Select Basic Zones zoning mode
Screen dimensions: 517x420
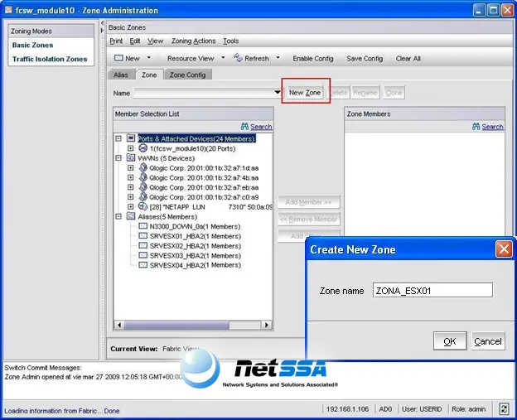click(32, 45)
